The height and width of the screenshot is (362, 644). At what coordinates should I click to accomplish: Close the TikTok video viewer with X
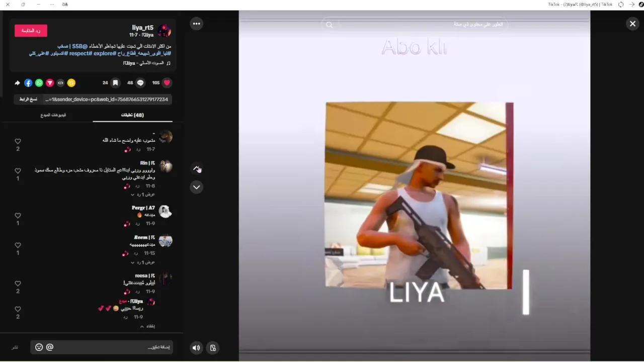click(632, 24)
